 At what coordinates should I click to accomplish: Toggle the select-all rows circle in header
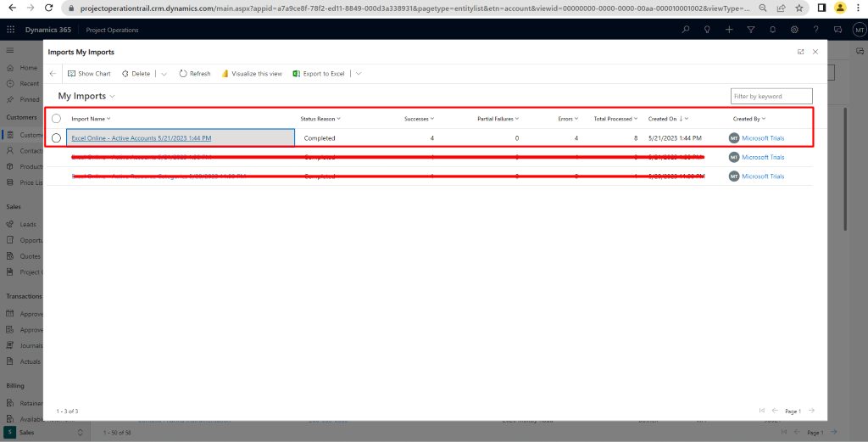pos(57,119)
